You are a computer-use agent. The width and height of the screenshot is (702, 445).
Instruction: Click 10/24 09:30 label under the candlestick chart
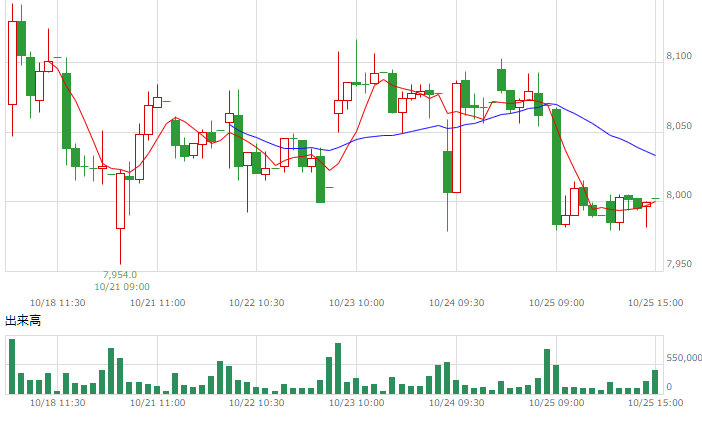[x=457, y=303]
